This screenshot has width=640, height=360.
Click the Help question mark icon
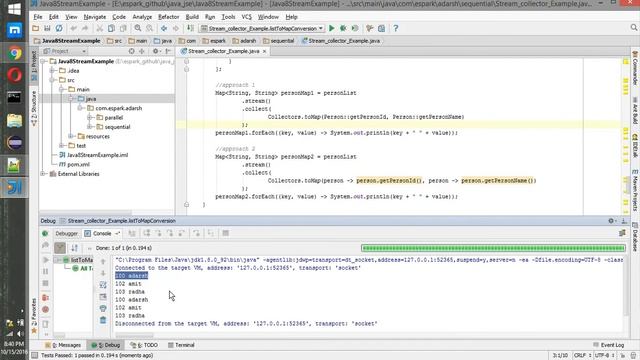[396, 28]
